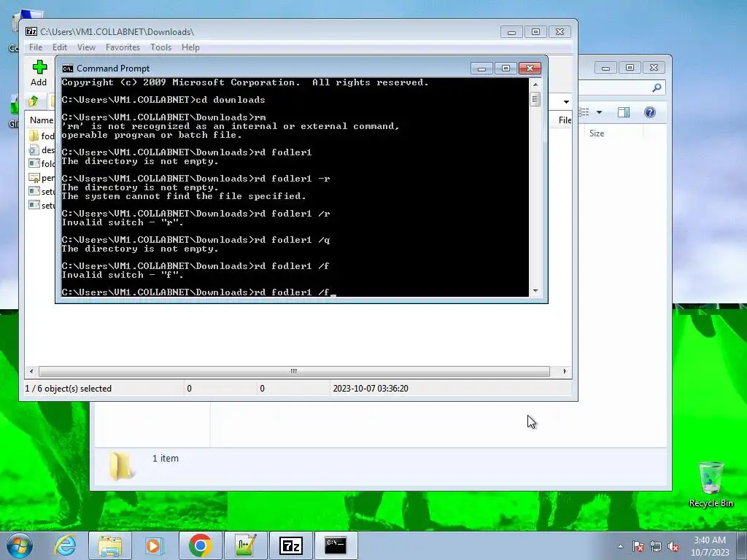Click the 2023-10-07 03:36:20 status timestamp
The height and width of the screenshot is (560, 747).
pos(370,389)
